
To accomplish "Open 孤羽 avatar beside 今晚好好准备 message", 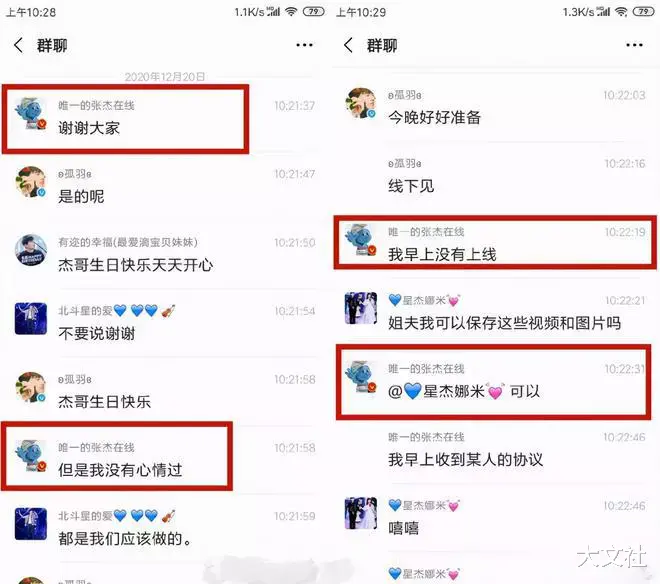I will [361, 103].
